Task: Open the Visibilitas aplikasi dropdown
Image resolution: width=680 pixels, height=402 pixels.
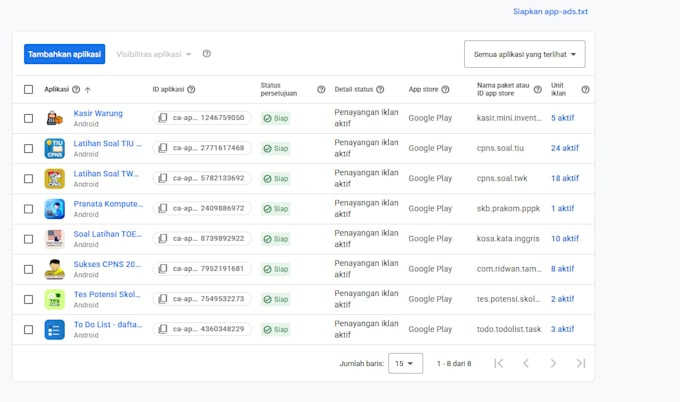Action: [x=154, y=54]
